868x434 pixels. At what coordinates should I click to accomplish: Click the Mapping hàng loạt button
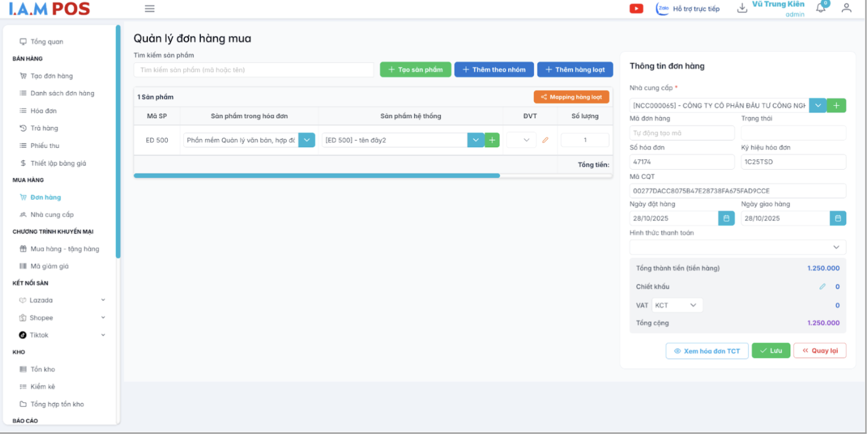coord(571,97)
